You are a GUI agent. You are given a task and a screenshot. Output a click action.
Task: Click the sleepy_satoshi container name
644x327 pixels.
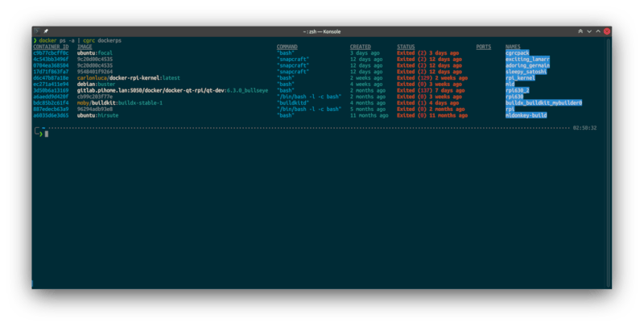(x=526, y=72)
